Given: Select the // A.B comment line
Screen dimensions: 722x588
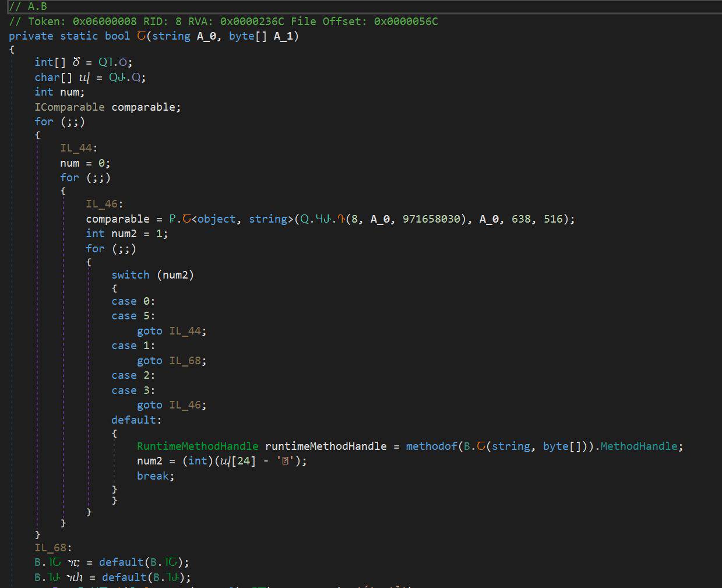Looking at the screenshot, I should click(28, 7).
